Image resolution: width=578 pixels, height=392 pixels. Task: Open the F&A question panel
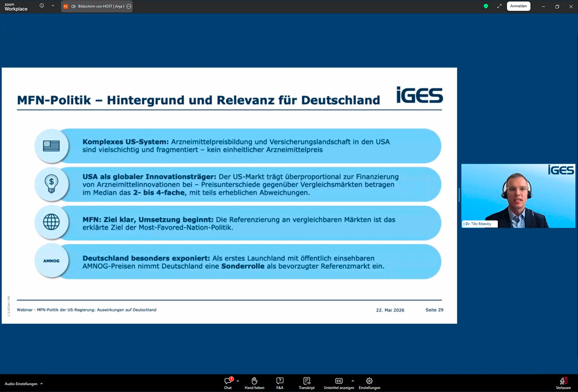280,383
